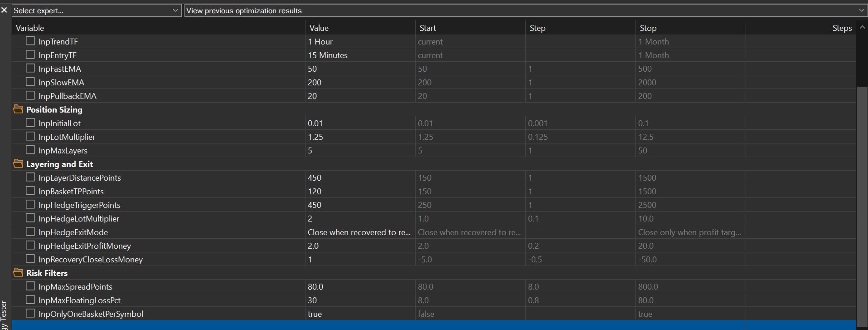Click the Stop column header
Screen dimensions: 868x330
click(x=691, y=28)
